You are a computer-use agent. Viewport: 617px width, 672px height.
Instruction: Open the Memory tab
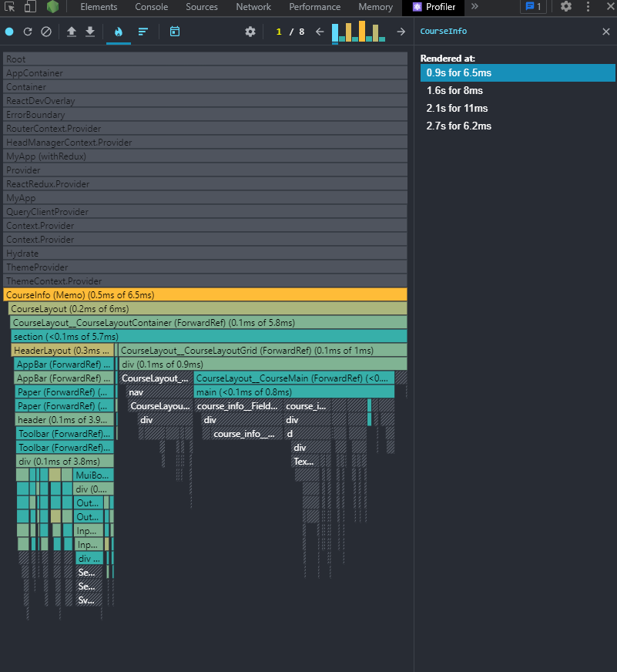point(376,7)
